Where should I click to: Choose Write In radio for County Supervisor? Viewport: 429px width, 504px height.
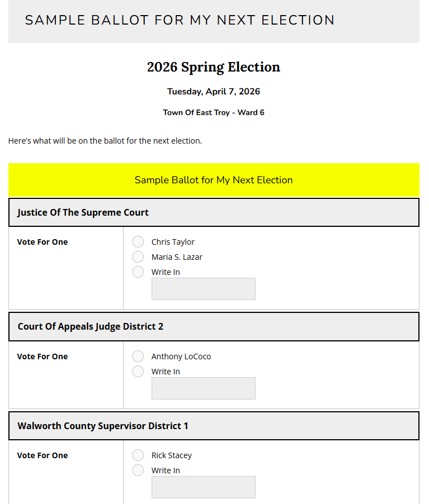tap(138, 470)
